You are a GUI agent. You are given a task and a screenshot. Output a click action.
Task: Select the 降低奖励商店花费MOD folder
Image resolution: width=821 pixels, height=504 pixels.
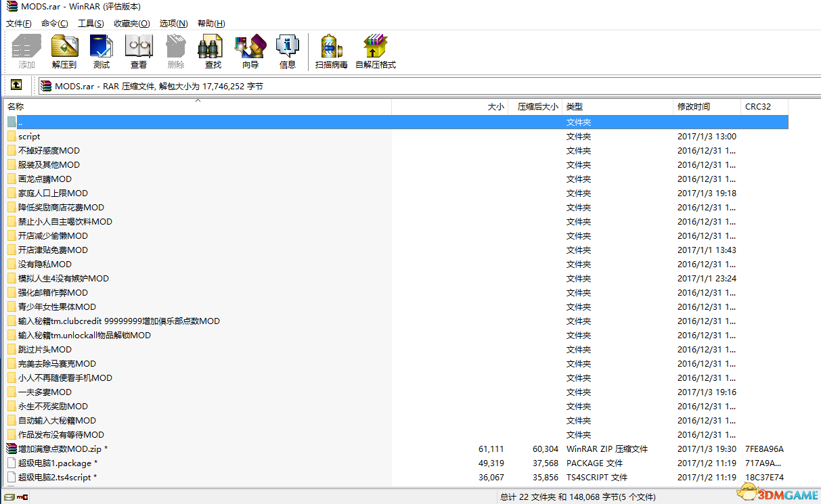[x=61, y=207]
